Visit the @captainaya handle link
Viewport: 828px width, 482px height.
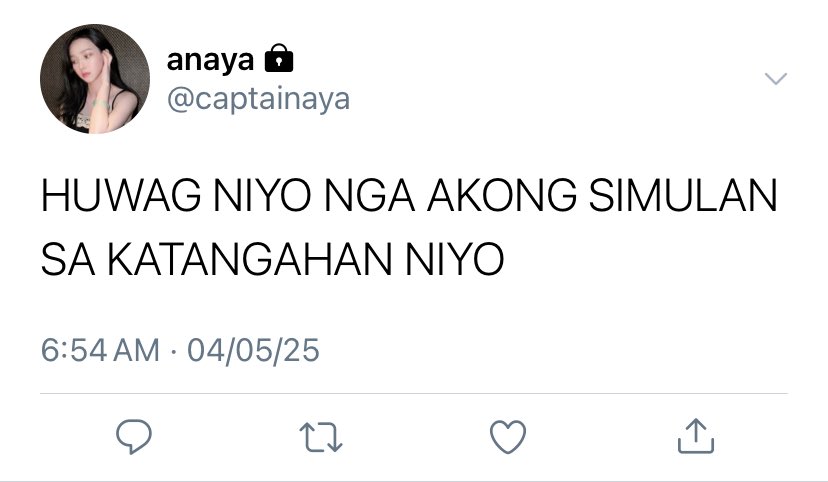pos(258,99)
